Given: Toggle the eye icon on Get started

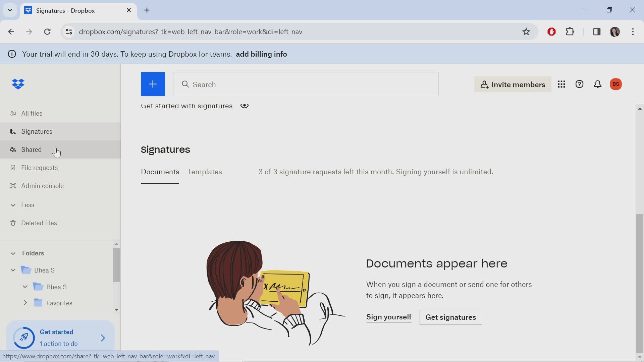Looking at the screenshot, I should (245, 106).
